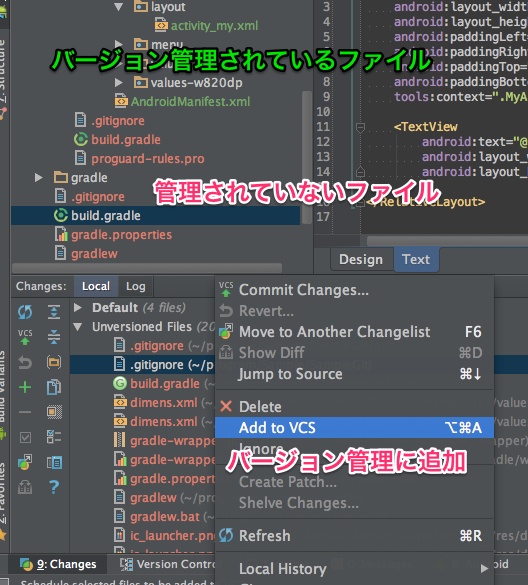Image resolution: width=528 pixels, height=585 pixels.
Task: Click the dotted-square icon beside the minus
Action: tap(54, 412)
